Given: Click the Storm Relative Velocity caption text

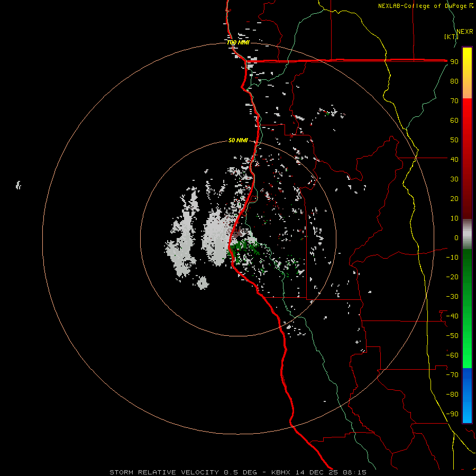Looking at the screenshot, I should click(238, 472).
